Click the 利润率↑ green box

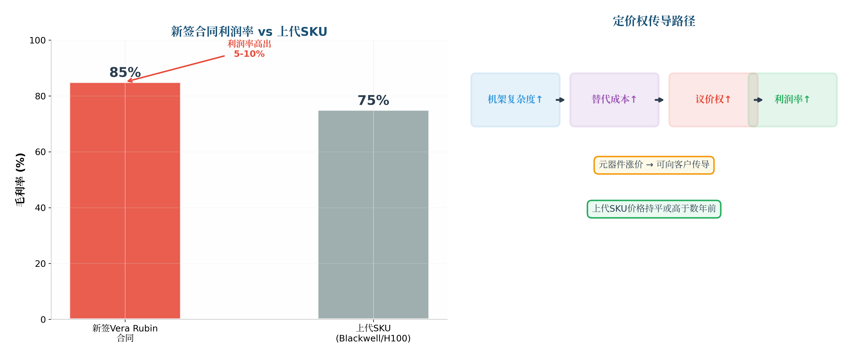793,100
